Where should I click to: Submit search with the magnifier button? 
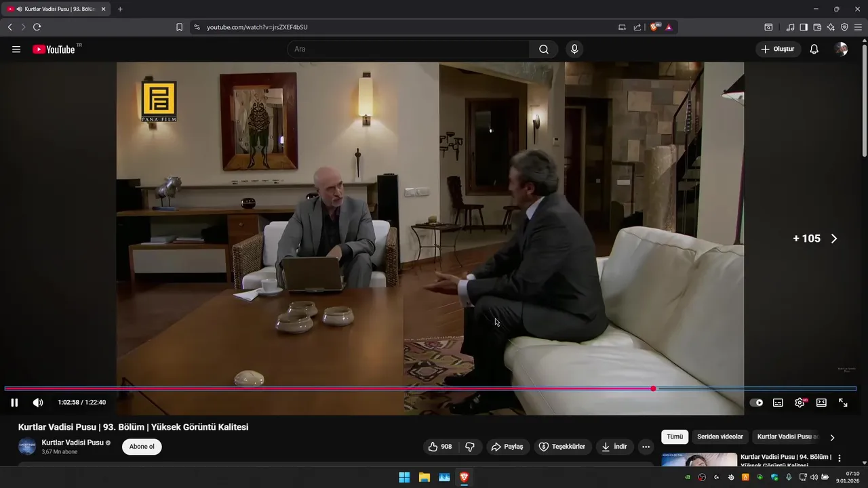point(544,49)
